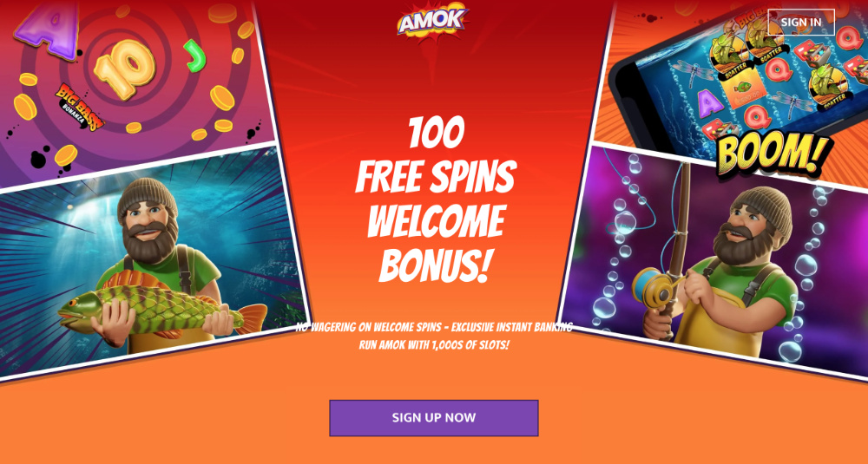Click the Big Bass Bonanza logo
The height and width of the screenshot is (464, 868).
click(80, 106)
